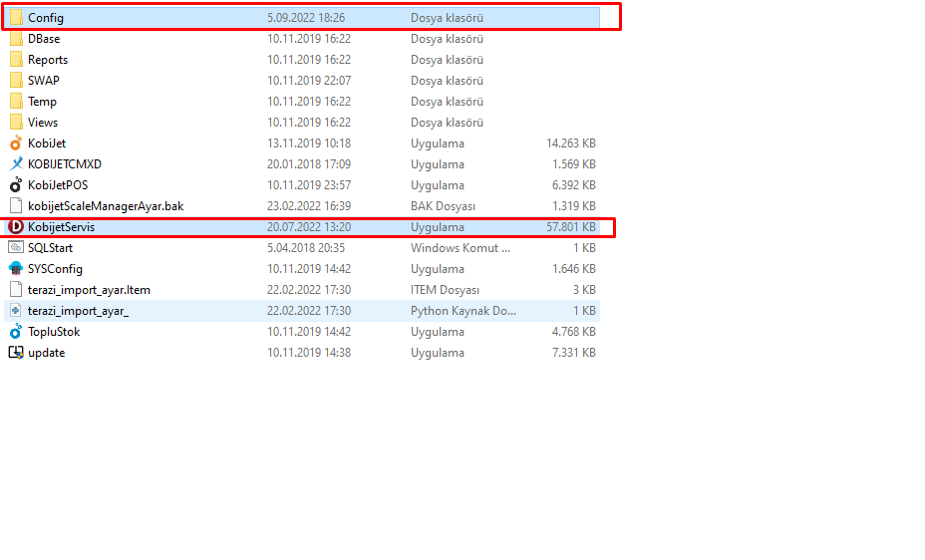Click the terazi_import_ayar.Item file icon
Image resolution: width=925 pixels, height=560 pixels.
(x=16, y=290)
